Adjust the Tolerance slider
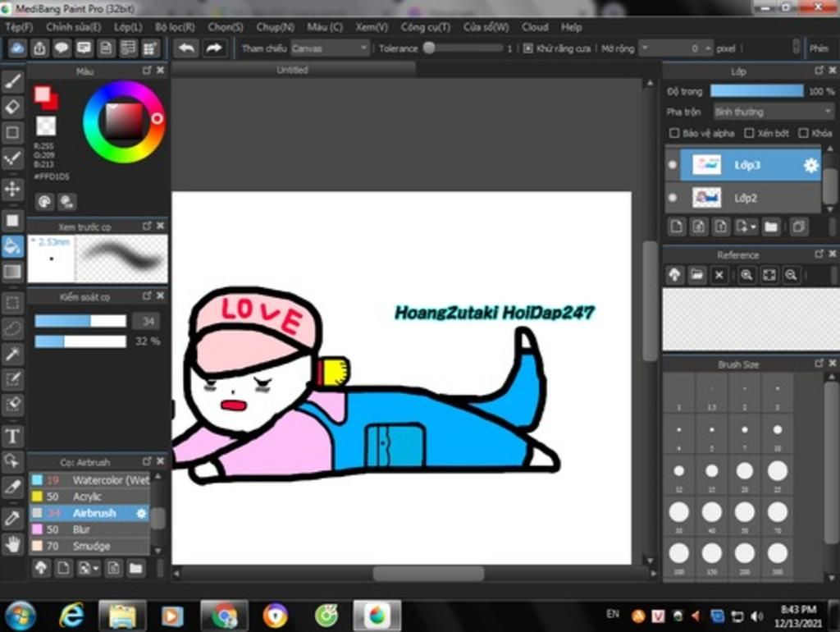The image size is (840, 632). pos(463,48)
